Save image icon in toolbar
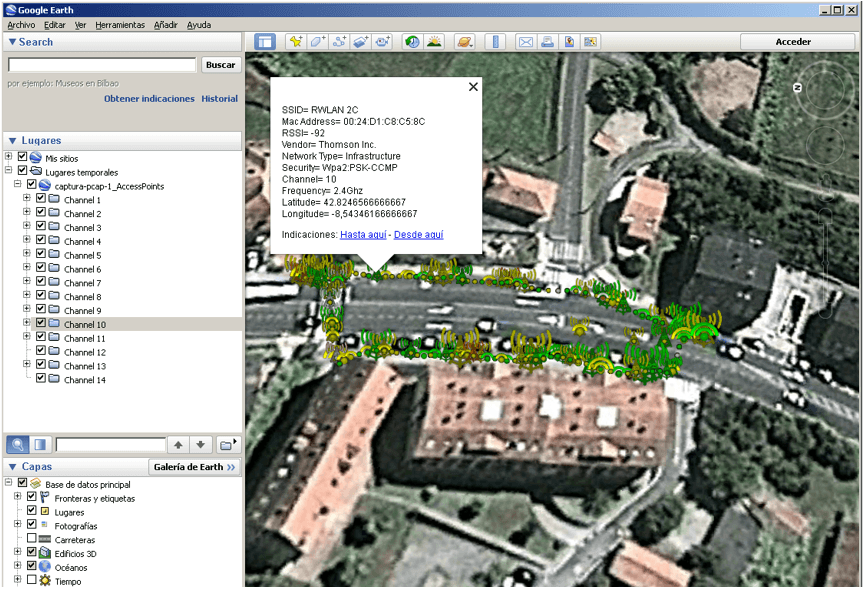Image resolution: width=864 pixels, height=589 pixels. pyautogui.click(x=569, y=42)
